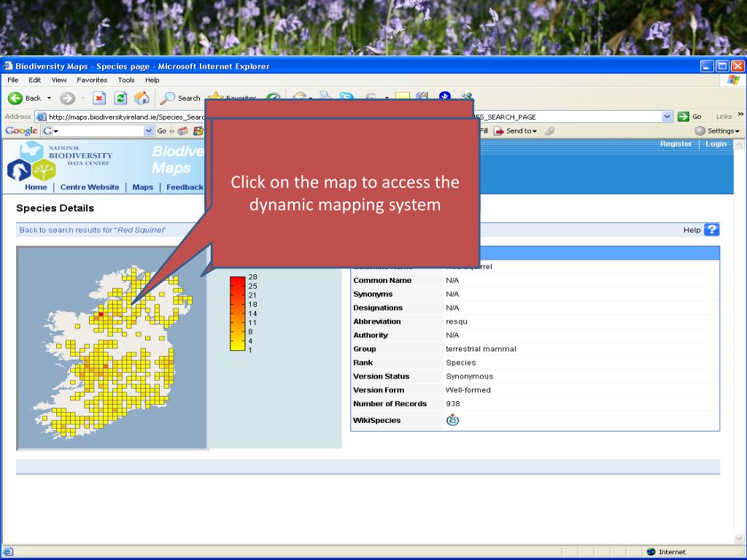
Task: Click the National Biodiversity Data Centre logo
Action: (x=60, y=160)
